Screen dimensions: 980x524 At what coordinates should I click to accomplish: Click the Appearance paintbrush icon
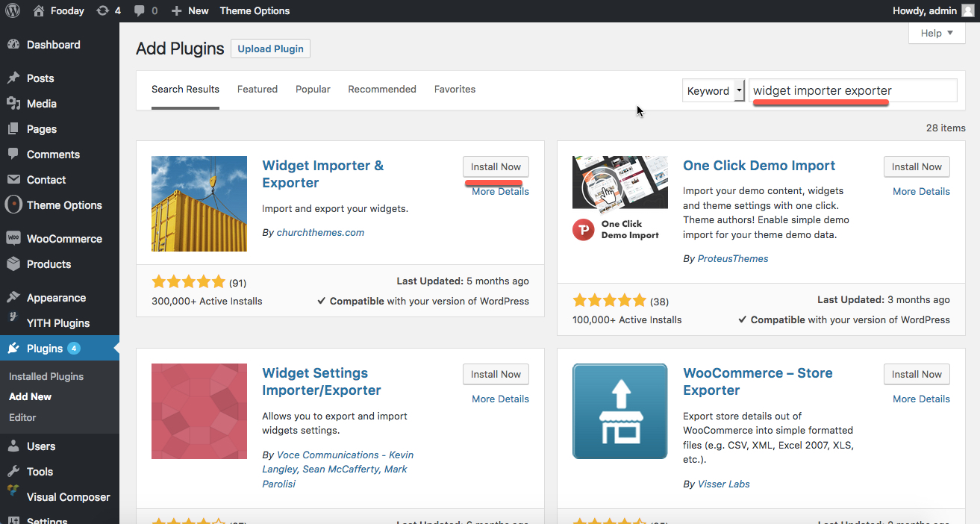click(13, 298)
